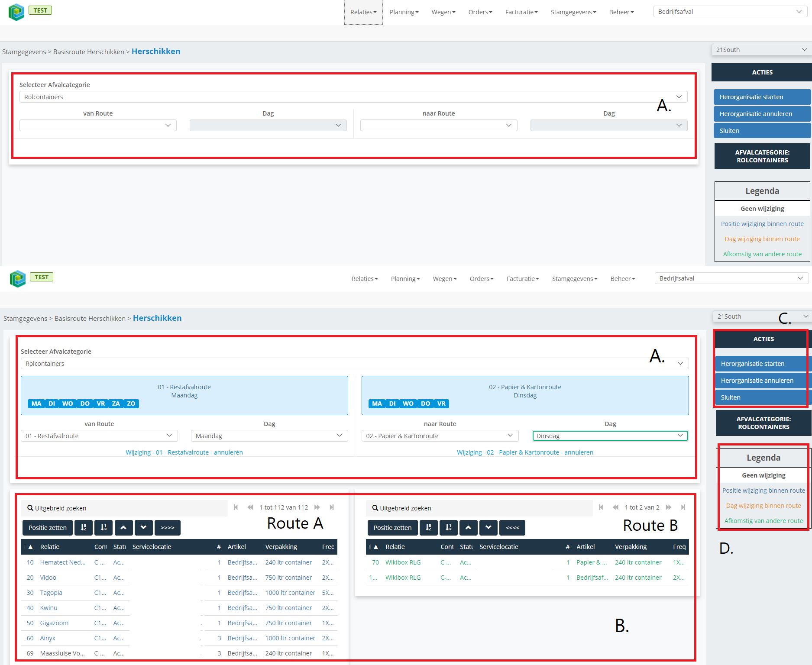Transfer rows with the <<<< button in Route B
The height and width of the screenshot is (665, 812).
512,527
